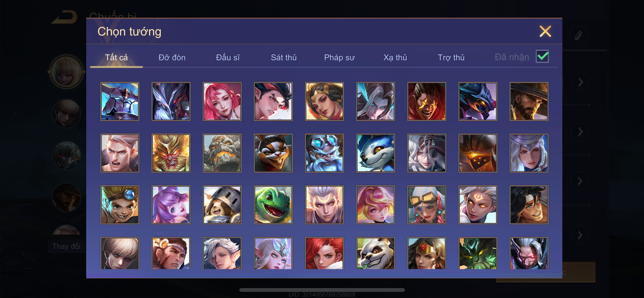
Task: Pick the green tree monster hero
Action: click(x=478, y=253)
